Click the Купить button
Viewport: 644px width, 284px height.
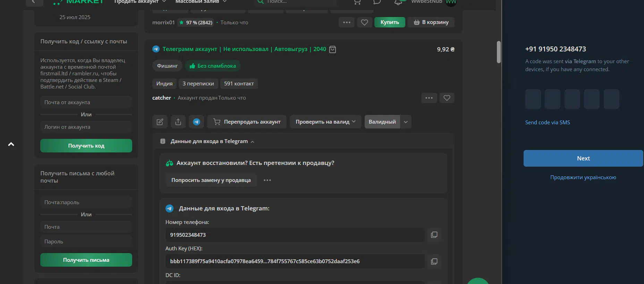point(390,22)
